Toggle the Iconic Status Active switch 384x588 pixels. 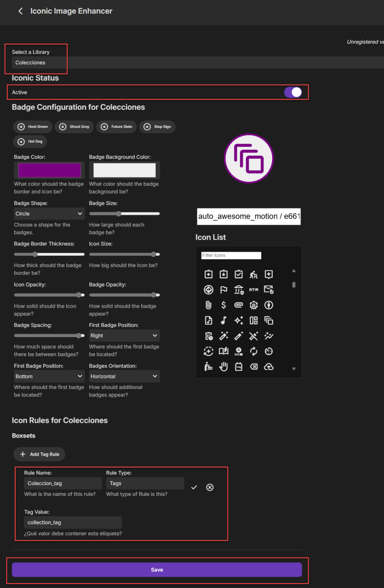pos(293,92)
